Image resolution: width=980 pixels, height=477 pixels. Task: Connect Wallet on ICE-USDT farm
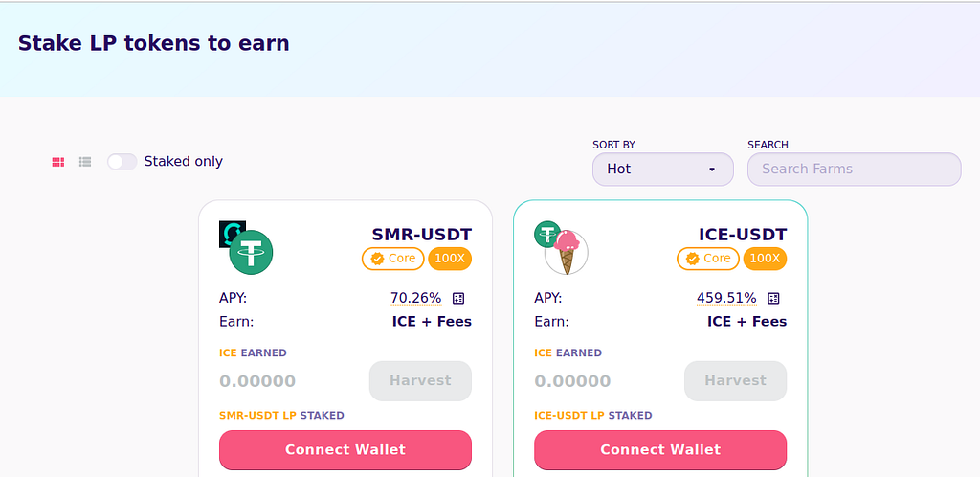coord(660,450)
